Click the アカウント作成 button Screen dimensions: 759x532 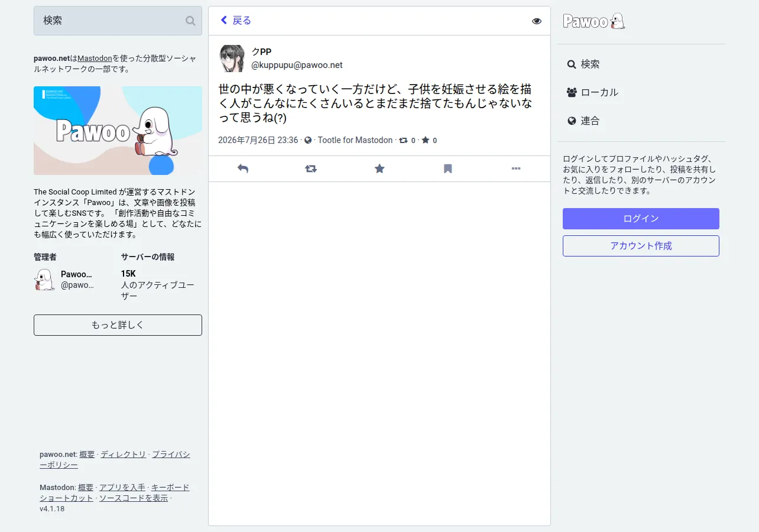(x=641, y=246)
